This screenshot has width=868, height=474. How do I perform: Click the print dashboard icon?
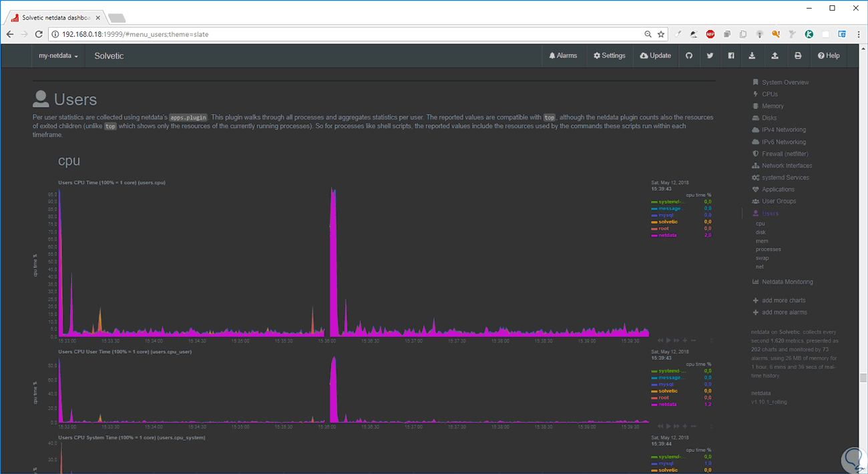coord(797,56)
